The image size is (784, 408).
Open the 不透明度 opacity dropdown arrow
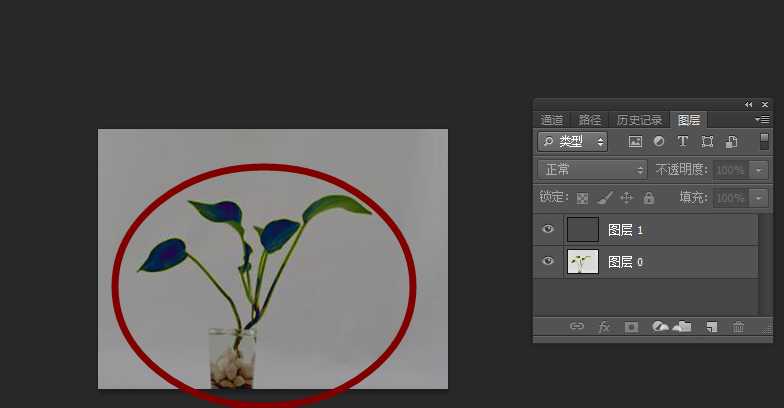(759, 170)
